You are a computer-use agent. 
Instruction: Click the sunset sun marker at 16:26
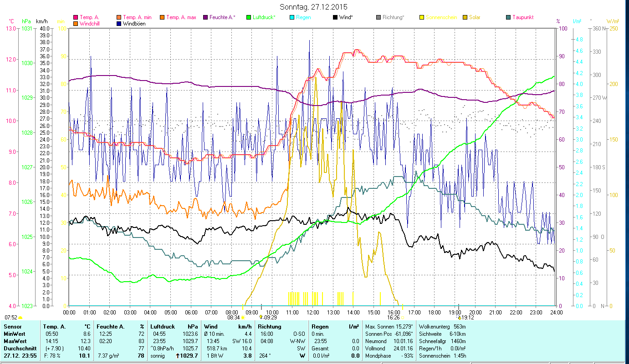coord(403,318)
